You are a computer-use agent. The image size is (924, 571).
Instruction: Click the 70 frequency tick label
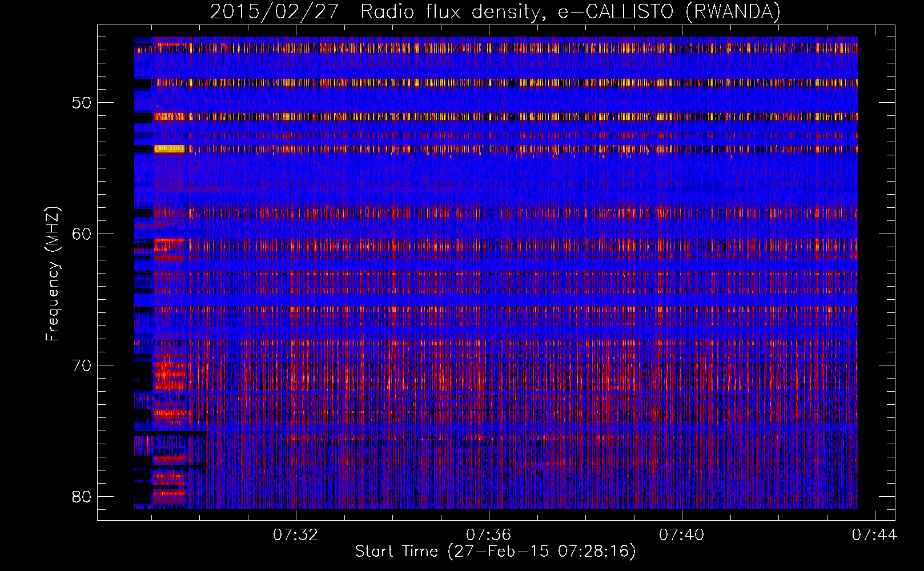82,365
